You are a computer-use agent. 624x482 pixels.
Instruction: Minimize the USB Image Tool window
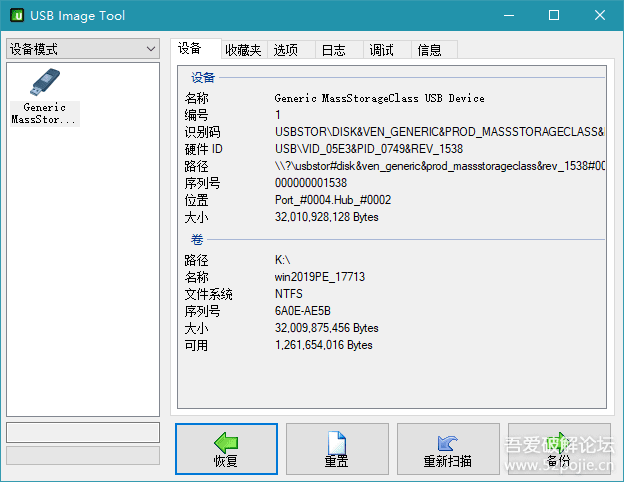(x=509, y=16)
